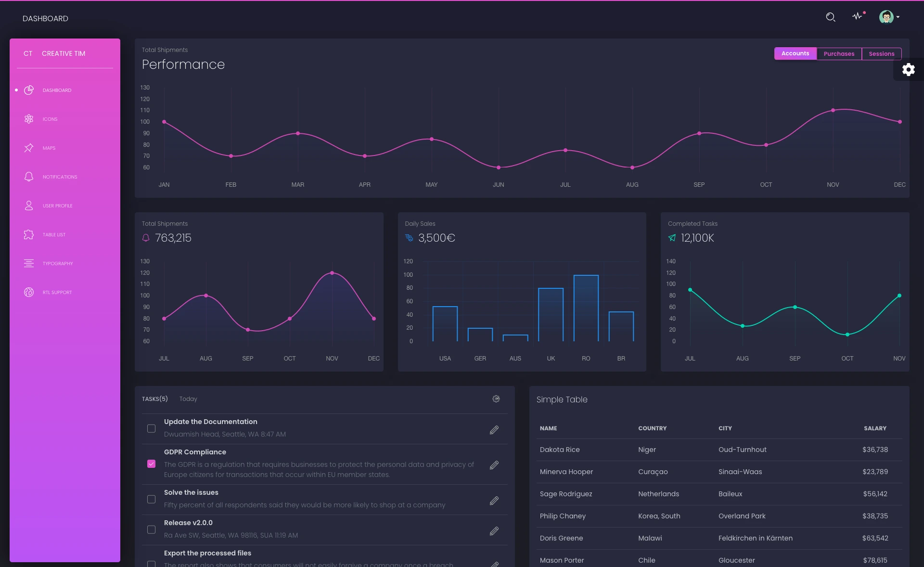
Task: Open the RTL Support sidebar icon
Action: 29,292
